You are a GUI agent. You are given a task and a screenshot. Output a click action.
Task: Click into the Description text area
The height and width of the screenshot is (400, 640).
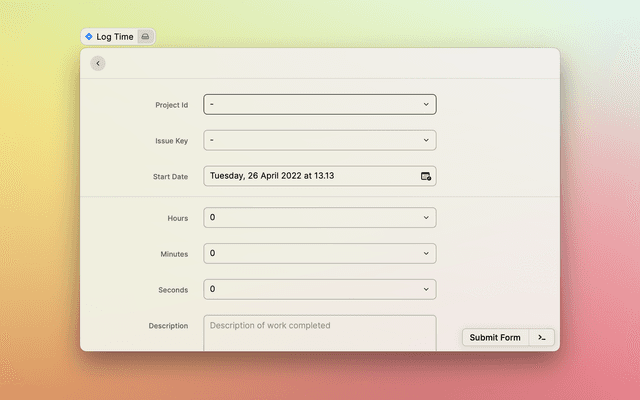click(319, 335)
